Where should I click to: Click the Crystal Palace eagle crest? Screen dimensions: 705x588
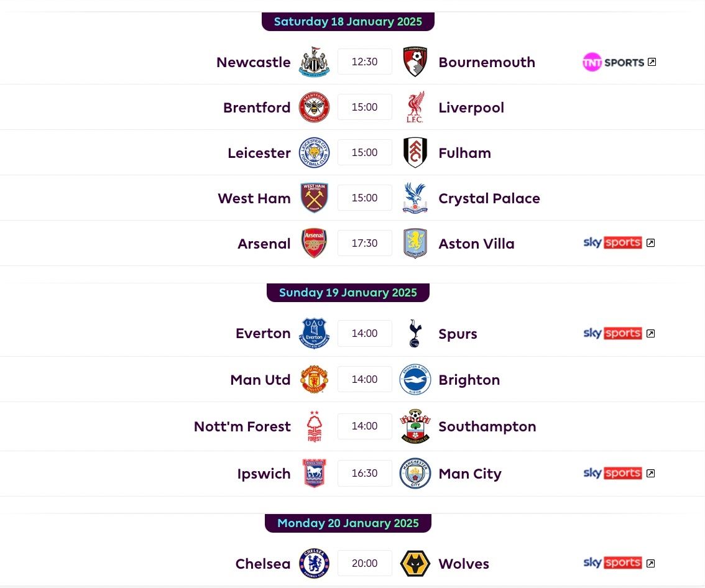click(415, 198)
